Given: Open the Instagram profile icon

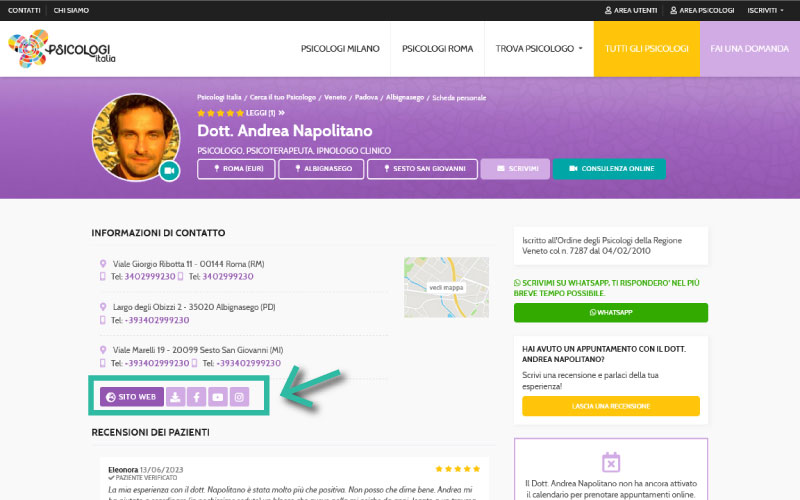Looking at the screenshot, I should pyautogui.click(x=240, y=397).
